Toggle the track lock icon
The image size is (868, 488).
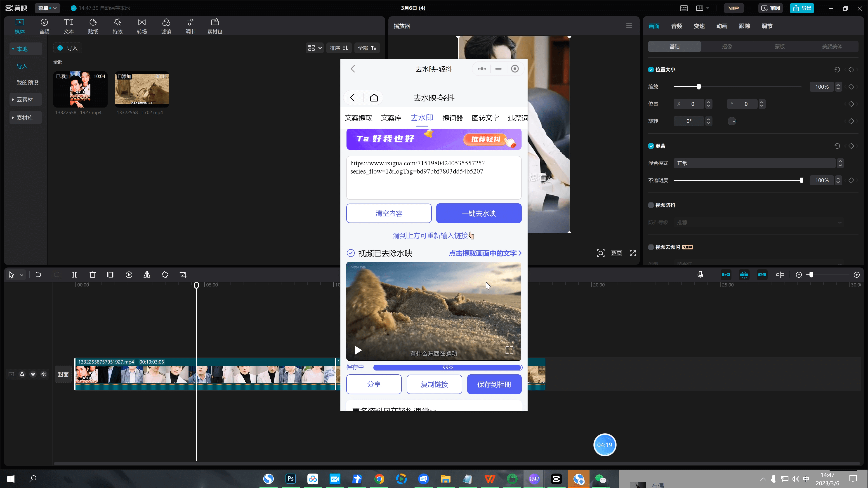(x=22, y=374)
